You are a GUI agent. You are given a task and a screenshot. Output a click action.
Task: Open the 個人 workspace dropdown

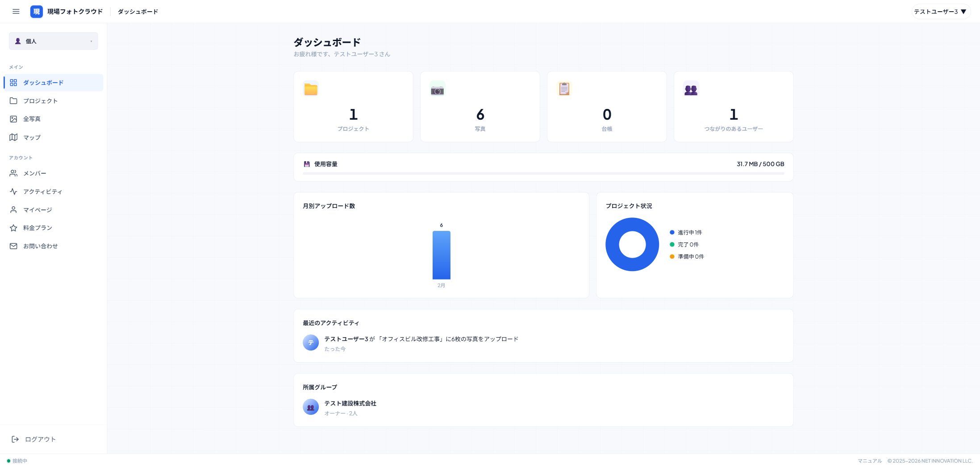(x=54, y=41)
